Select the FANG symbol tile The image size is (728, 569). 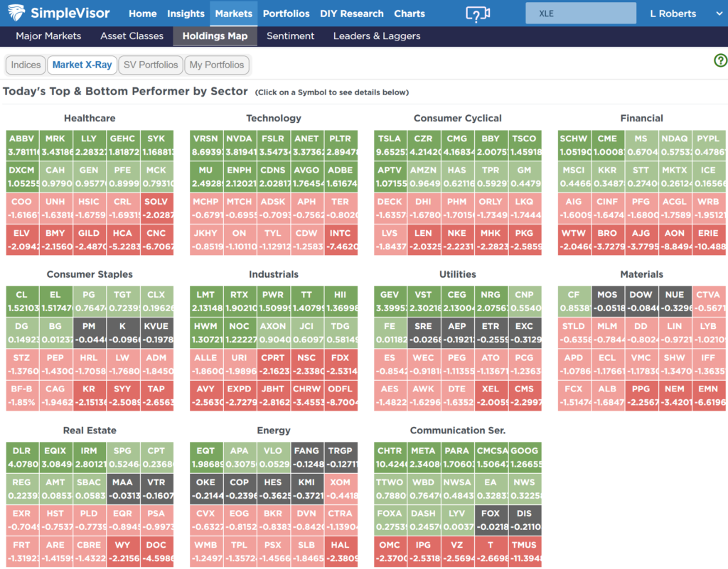(x=306, y=457)
